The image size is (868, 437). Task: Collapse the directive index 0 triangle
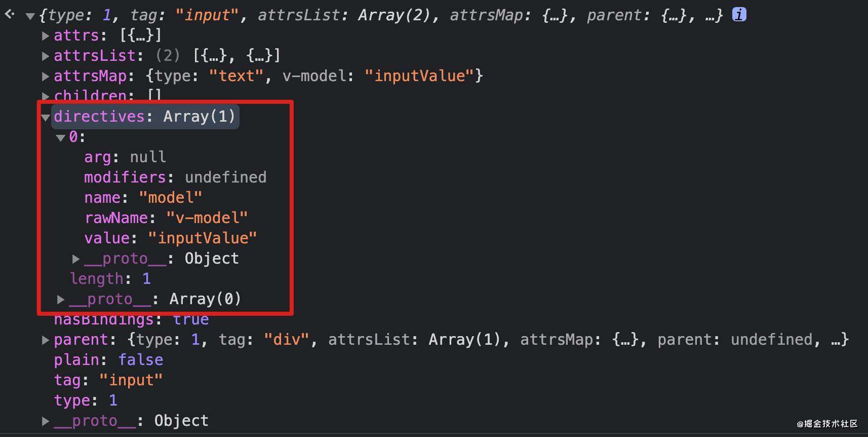point(61,137)
